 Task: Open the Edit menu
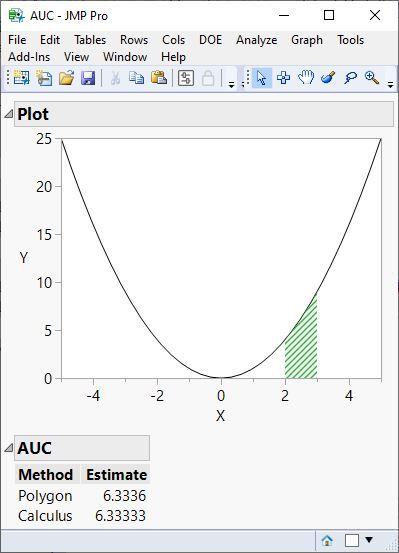[x=50, y=40]
